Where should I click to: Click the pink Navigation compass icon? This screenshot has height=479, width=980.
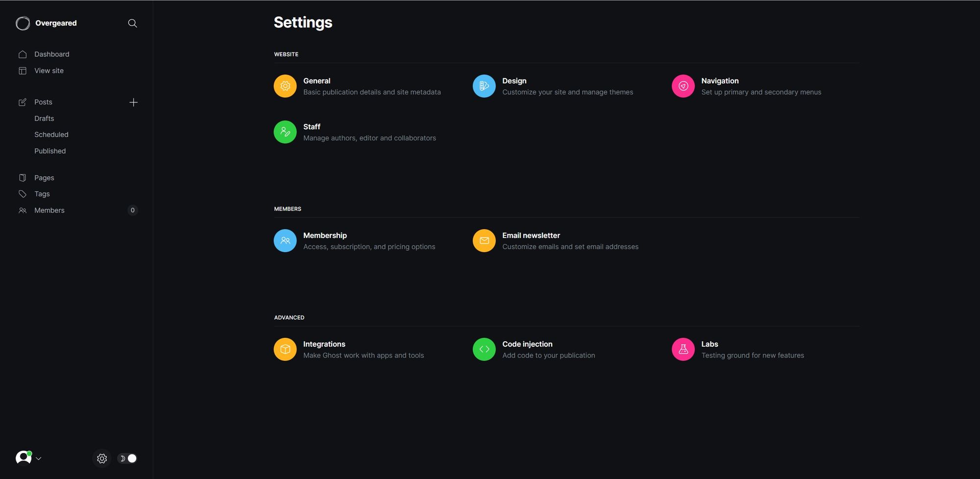683,86
